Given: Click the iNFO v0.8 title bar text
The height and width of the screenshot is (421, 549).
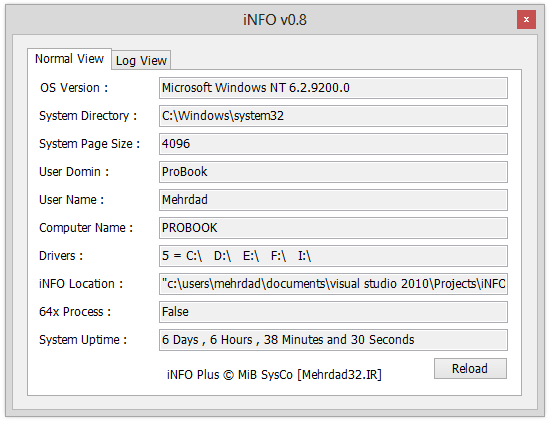Looking at the screenshot, I should click(275, 20).
